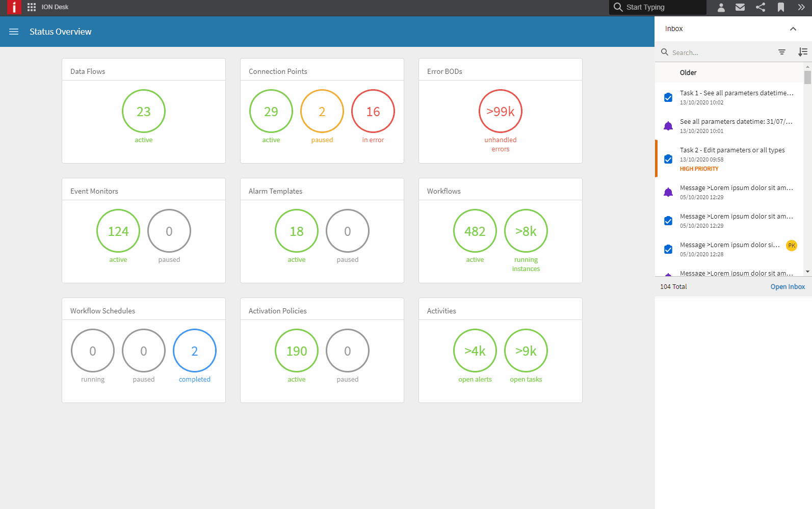Click the Infor red logo icon
Image resolution: width=812 pixels, height=509 pixels.
14,7
